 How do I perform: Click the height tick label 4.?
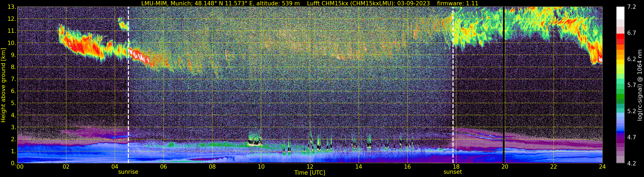(x=13, y=115)
